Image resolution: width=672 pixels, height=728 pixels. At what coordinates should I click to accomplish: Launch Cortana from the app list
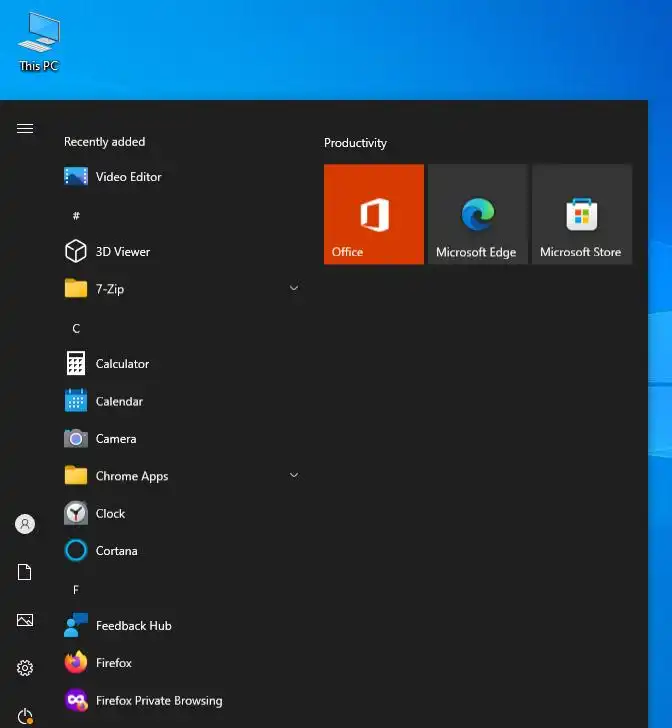point(183,551)
